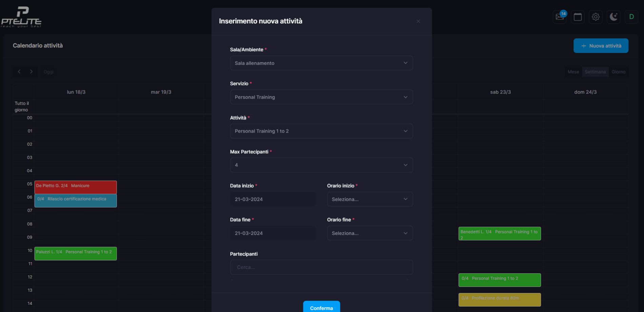Expand the Sala/Ambiente dropdown
This screenshot has width=644, height=312.
pos(321,63)
